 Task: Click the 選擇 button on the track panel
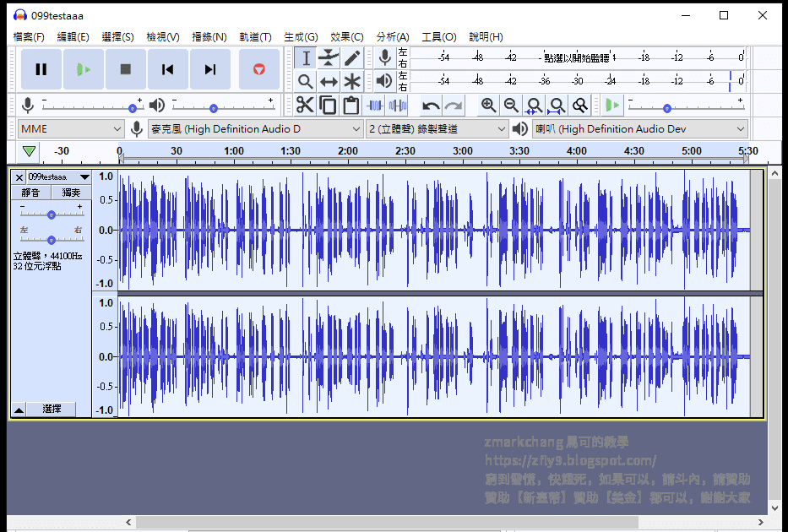tap(52, 408)
